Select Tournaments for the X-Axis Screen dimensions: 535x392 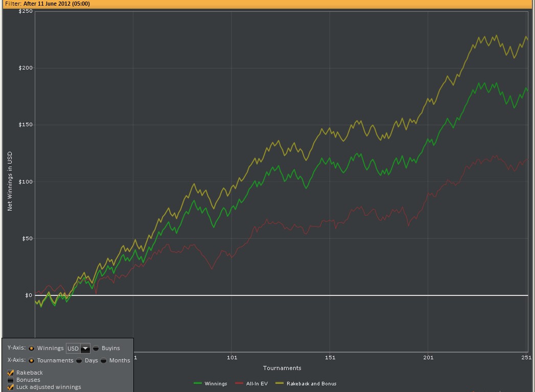pyautogui.click(x=31, y=360)
